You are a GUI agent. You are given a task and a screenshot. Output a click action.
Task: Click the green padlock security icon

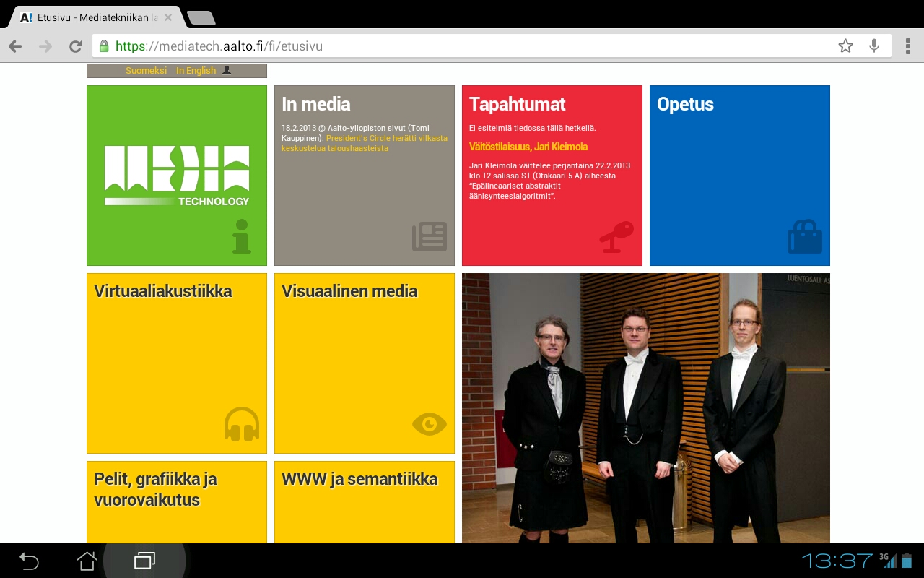(104, 46)
